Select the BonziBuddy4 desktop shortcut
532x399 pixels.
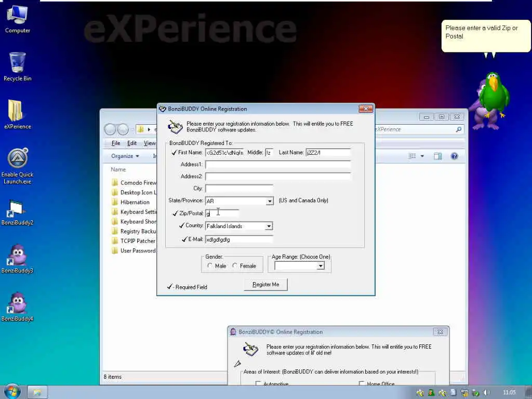(x=17, y=307)
